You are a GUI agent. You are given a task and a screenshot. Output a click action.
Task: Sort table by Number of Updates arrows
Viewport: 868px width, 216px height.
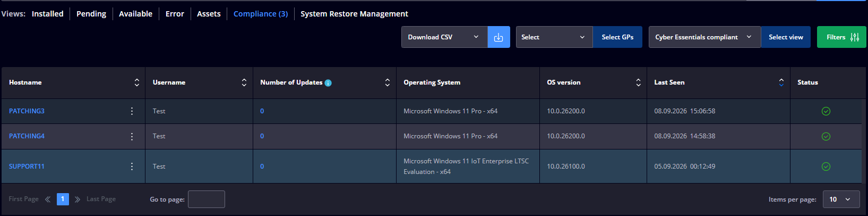387,82
